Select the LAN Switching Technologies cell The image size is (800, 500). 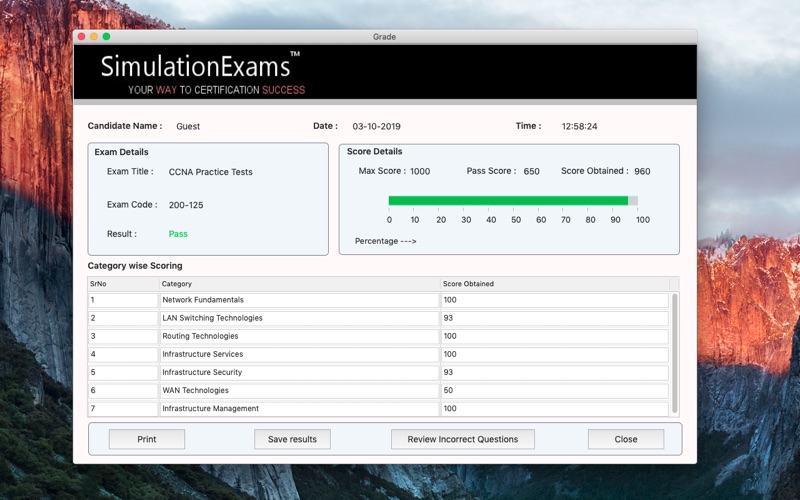pyautogui.click(x=299, y=318)
